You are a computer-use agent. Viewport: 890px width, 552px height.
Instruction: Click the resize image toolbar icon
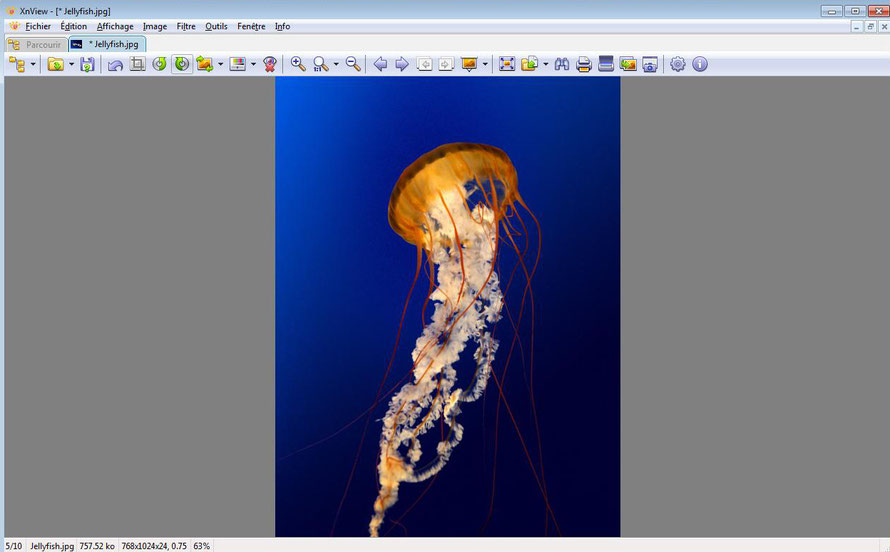tap(204, 64)
